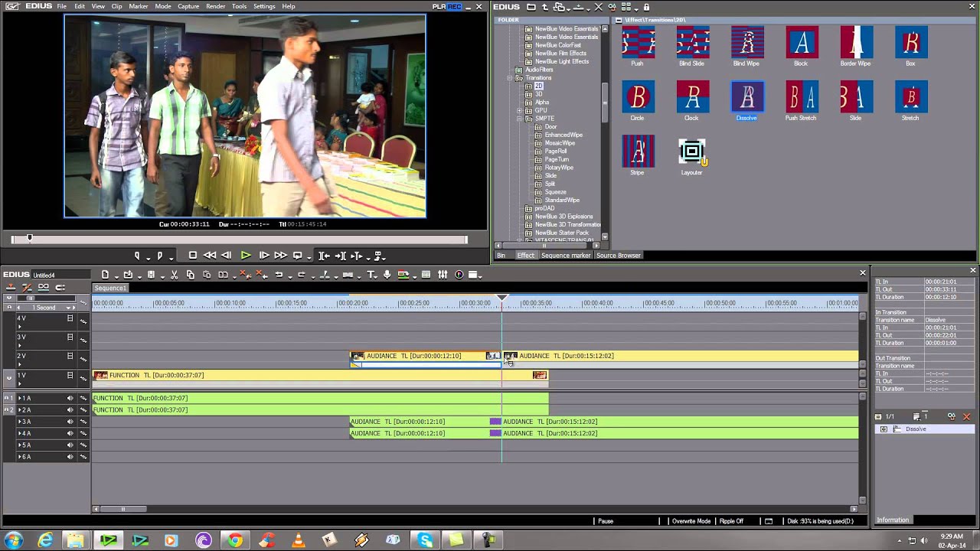980x551 pixels.
Task: Expand the 1 A audio track
Action: pos(20,398)
